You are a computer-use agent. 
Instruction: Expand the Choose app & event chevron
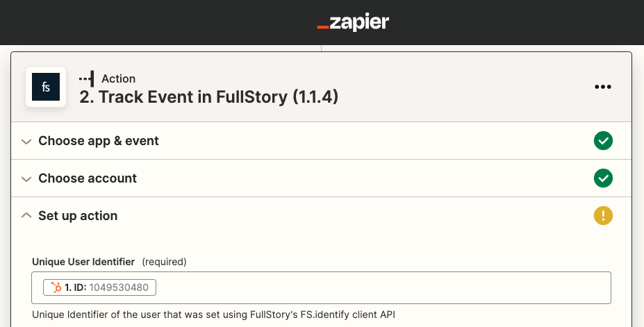click(x=26, y=142)
